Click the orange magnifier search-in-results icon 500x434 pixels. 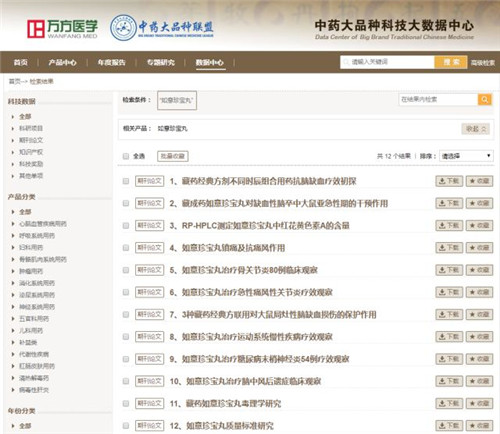[485, 99]
